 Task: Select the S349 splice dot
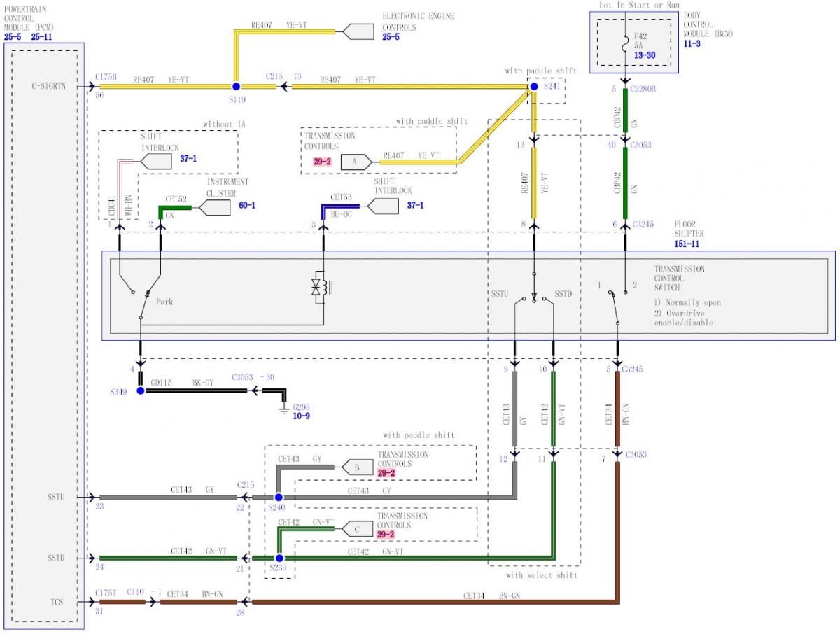140,390
